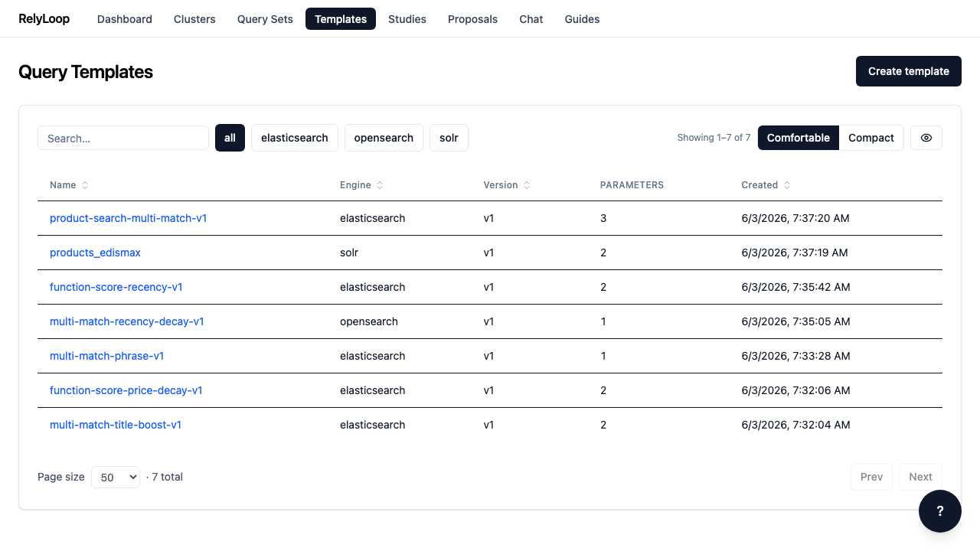
Task: Open the Page size dropdown
Action: click(116, 477)
